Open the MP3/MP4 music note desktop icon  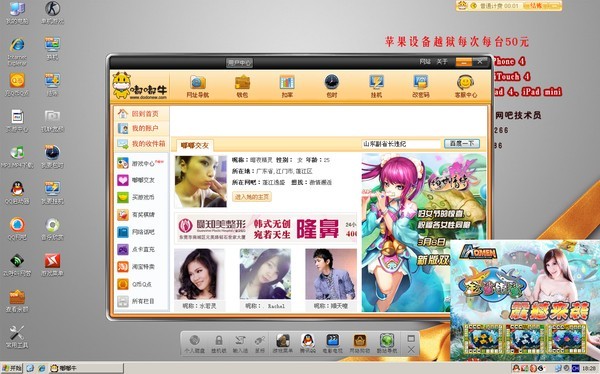coord(17,157)
